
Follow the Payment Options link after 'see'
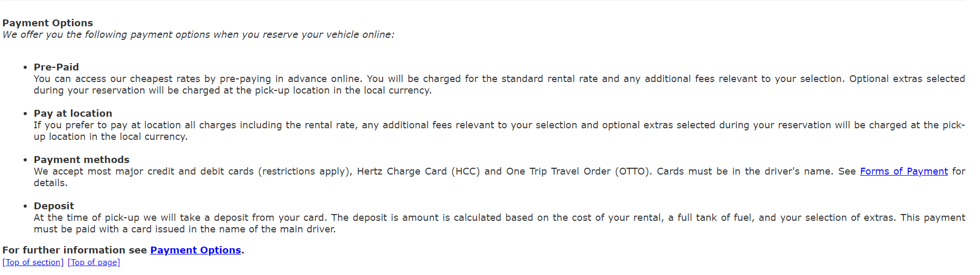(x=196, y=250)
